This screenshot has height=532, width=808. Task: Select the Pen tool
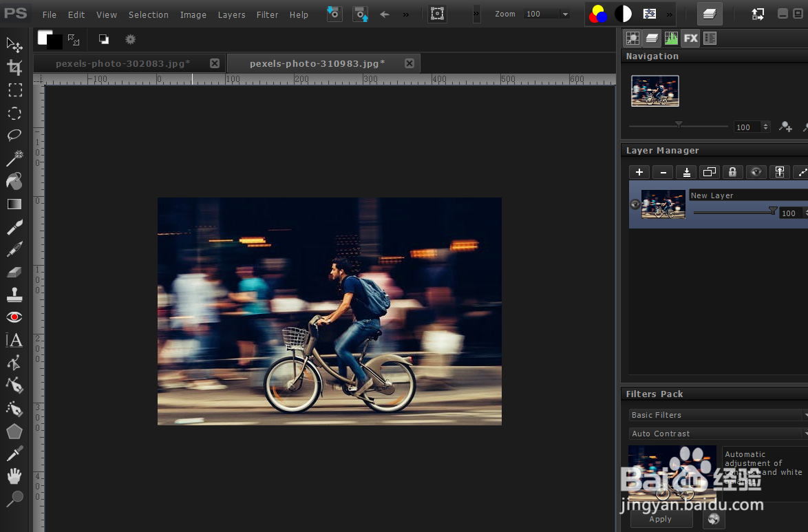pos(14,385)
